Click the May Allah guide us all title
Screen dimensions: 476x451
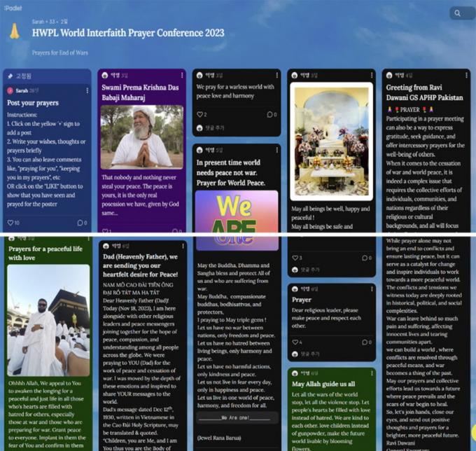323,384
